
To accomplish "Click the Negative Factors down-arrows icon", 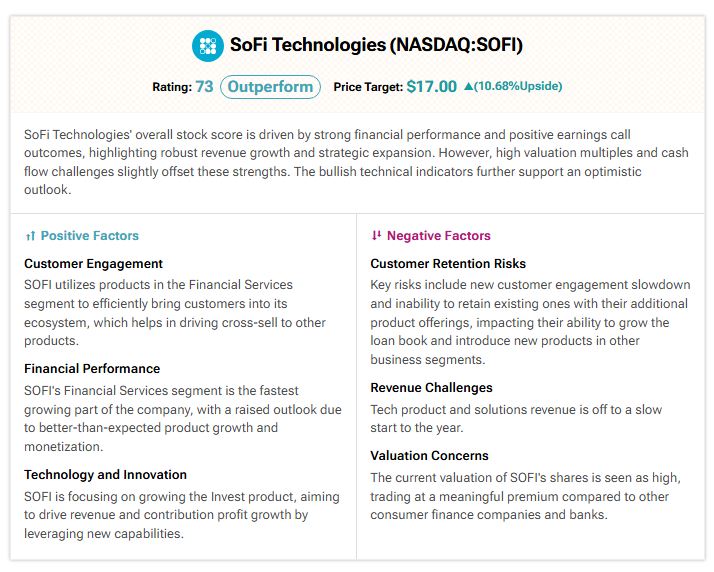I will coord(376,235).
